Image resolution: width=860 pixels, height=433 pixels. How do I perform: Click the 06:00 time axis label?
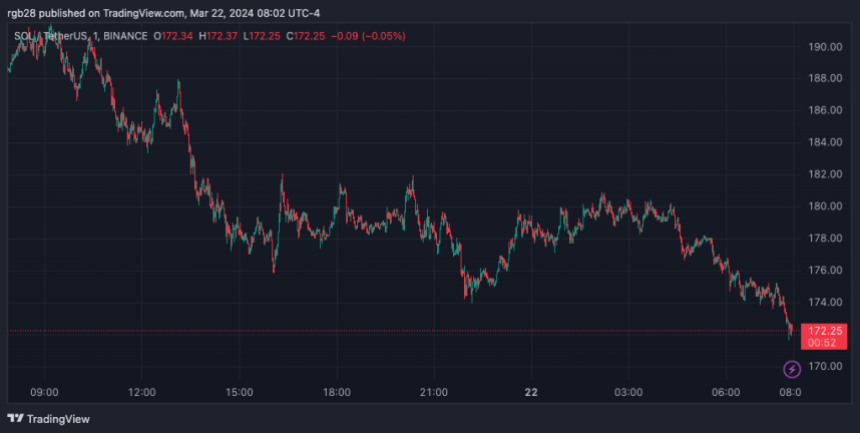coord(726,391)
